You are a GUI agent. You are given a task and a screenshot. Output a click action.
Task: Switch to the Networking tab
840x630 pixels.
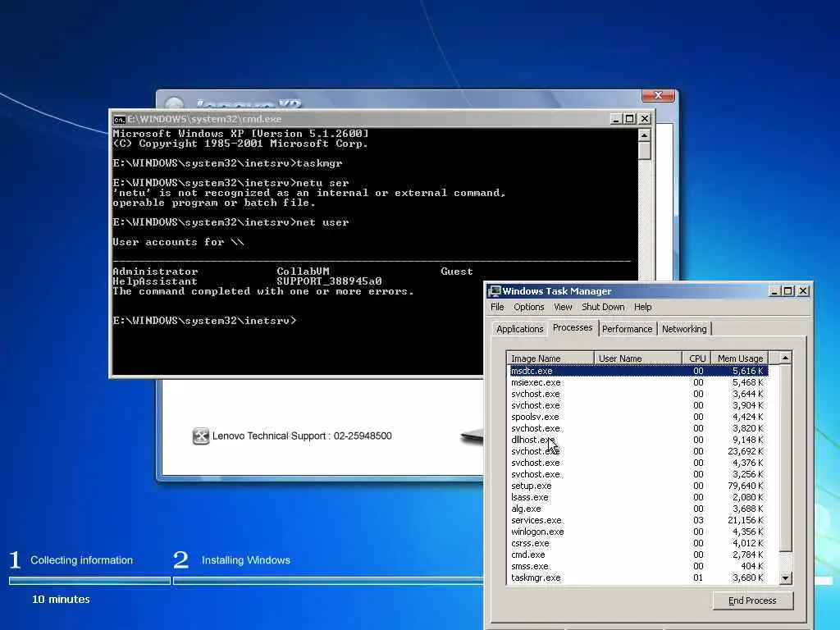[x=684, y=329]
